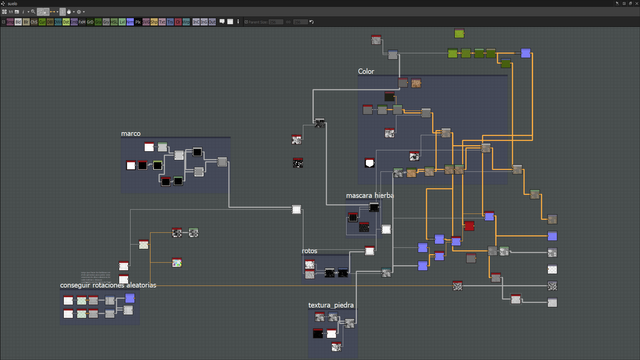The width and height of the screenshot is (640, 360).
Task: Select the blue node in rotaciones aleatorias frame
Action: pyautogui.click(x=130, y=298)
